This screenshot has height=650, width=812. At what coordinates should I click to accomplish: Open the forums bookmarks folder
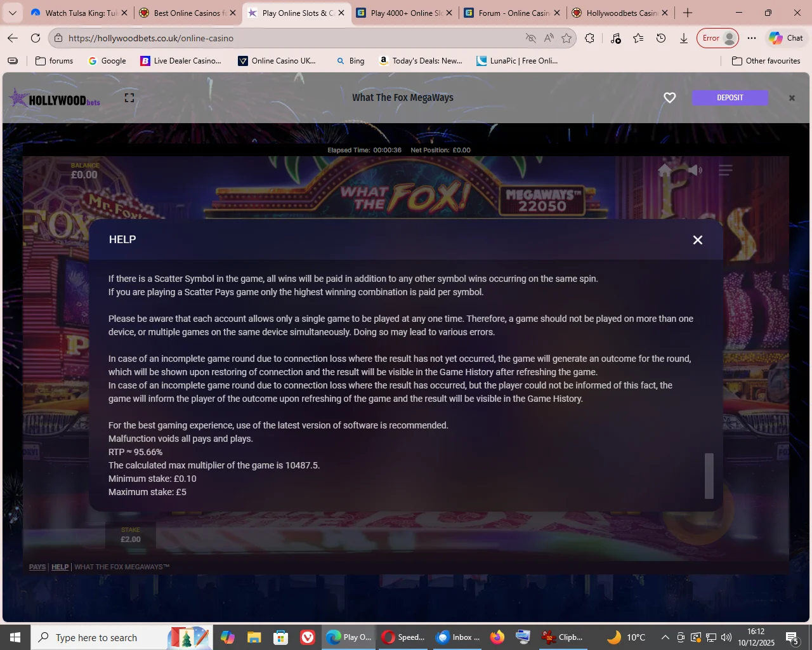[55, 61]
